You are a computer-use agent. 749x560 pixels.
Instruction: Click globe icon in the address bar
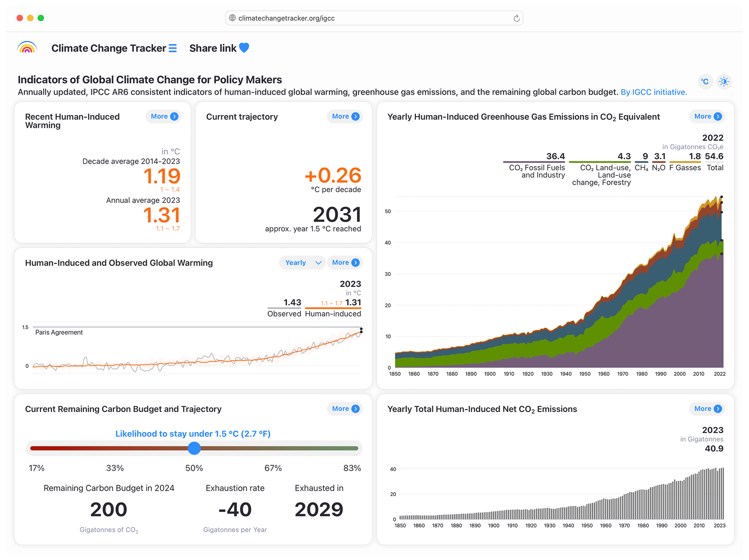pos(232,18)
